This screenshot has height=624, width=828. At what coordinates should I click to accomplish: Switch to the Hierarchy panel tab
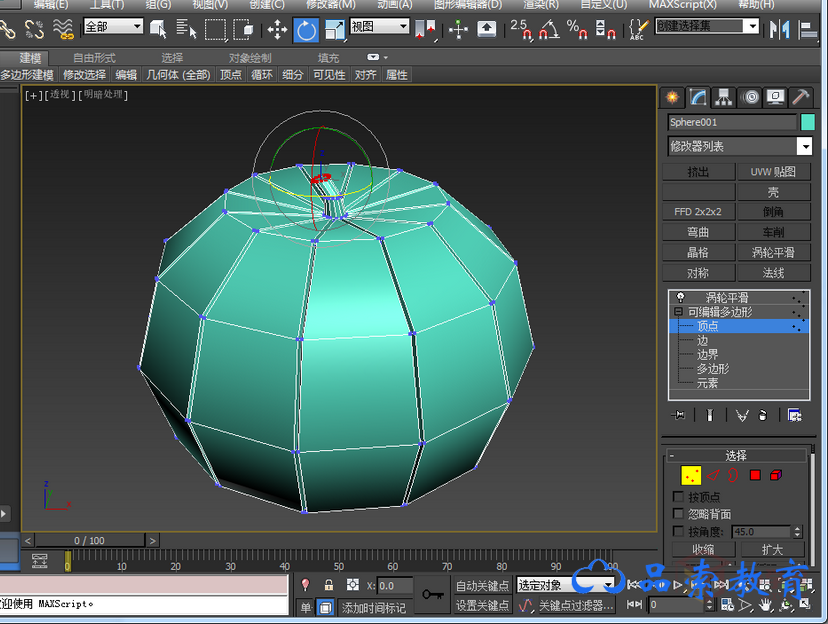coord(723,97)
